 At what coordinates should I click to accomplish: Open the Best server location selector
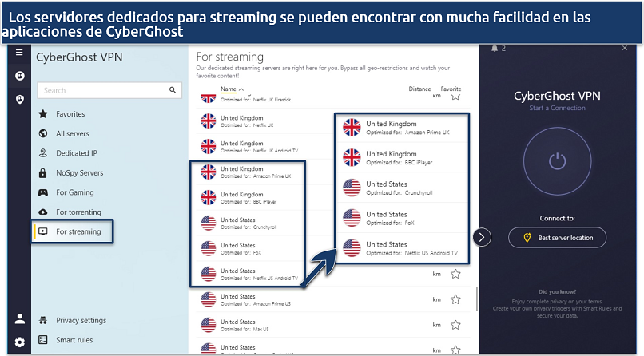557,237
